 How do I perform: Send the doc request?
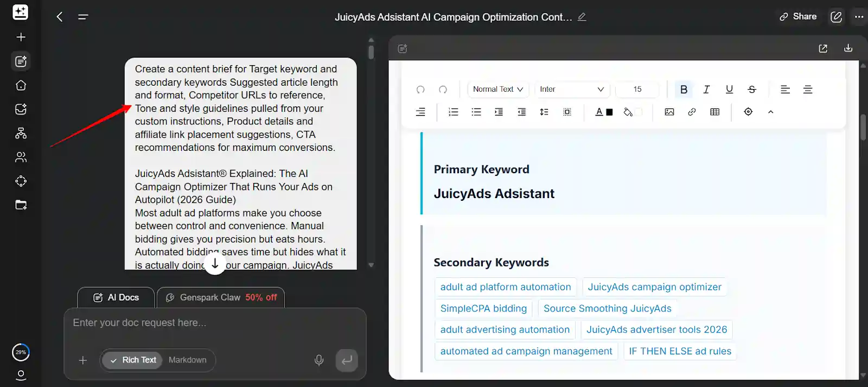(x=347, y=360)
